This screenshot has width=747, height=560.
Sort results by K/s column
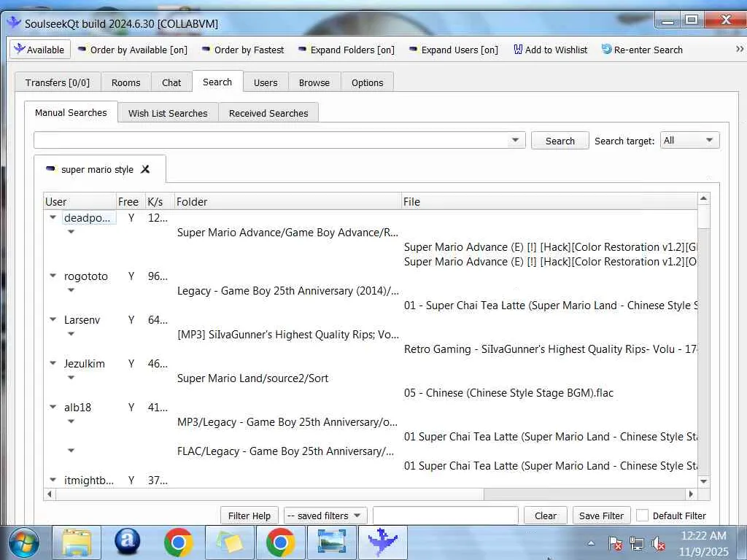click(x=160, y=201)
